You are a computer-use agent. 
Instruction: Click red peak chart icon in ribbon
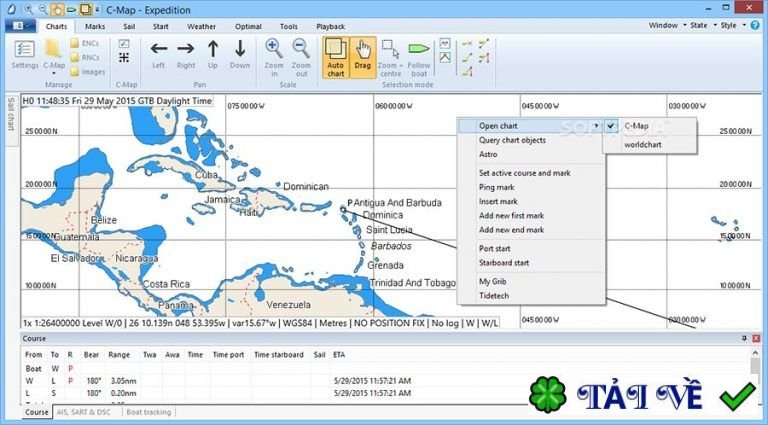click(445, 58)
